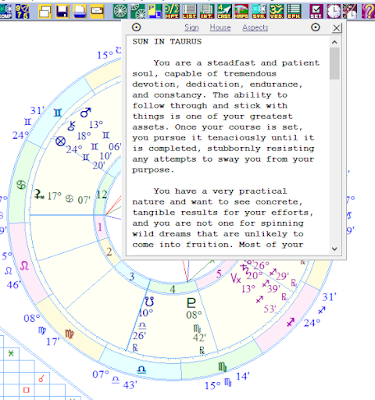Screen dimensions: 375x400
Task: Click the popup's vertical scrollbar thumb
Action: pyautogui.click(x=335, y=63)
